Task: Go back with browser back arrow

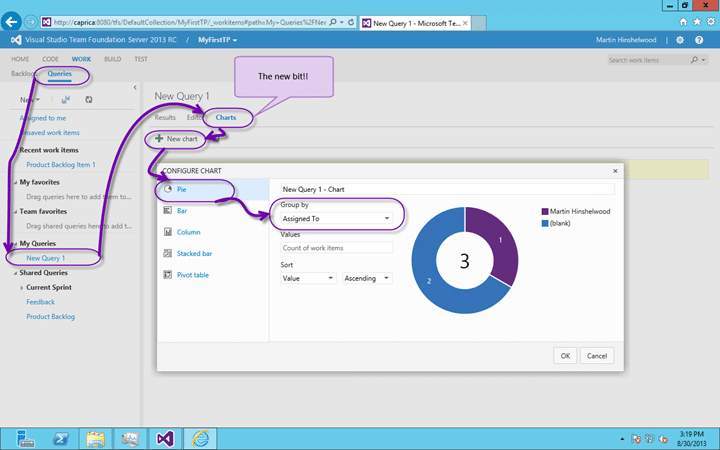Action: click(11, 21)
